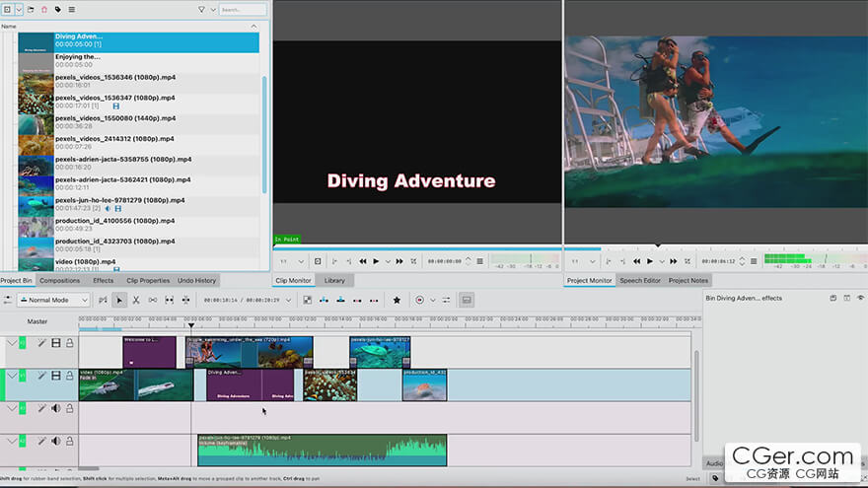The width and height of the screenshot is (868, 488).
Task: Toggle effects enabled eye icon in effects panel
Action: (x=860, y=298)
